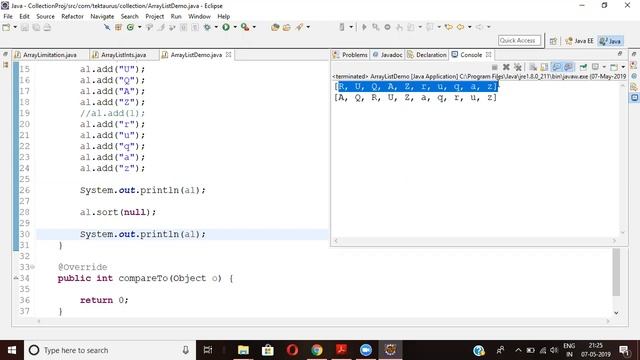The width and height of the screenshot is (640, 360).
Task: Open the Display Selected Console dropdown arrow
Action: coord(604,67)
